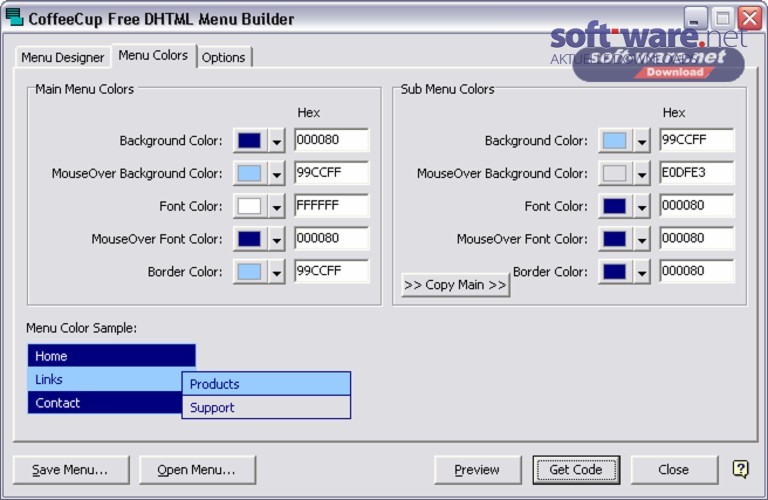This screenshot has width=768, height=500.
Task: Click Support in the sample submenu
Action: click(266, 407)
